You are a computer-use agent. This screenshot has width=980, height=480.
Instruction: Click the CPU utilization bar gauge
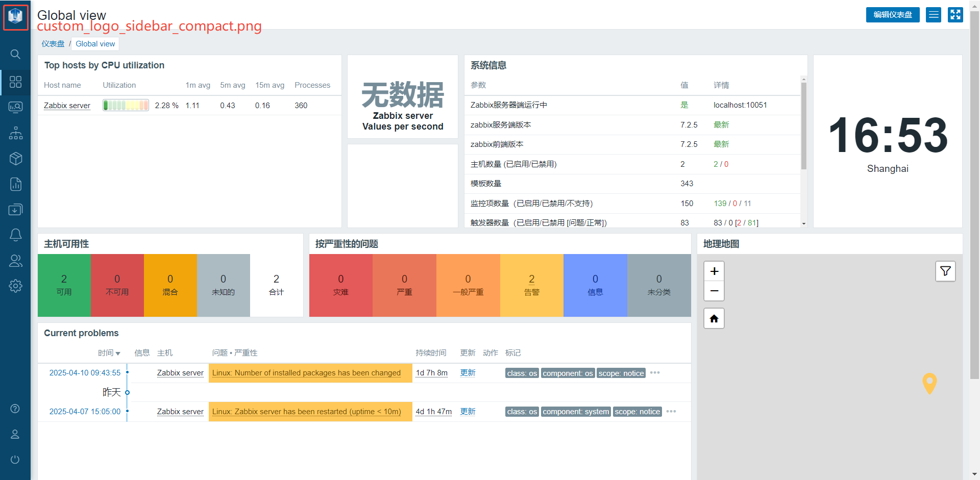126,105
